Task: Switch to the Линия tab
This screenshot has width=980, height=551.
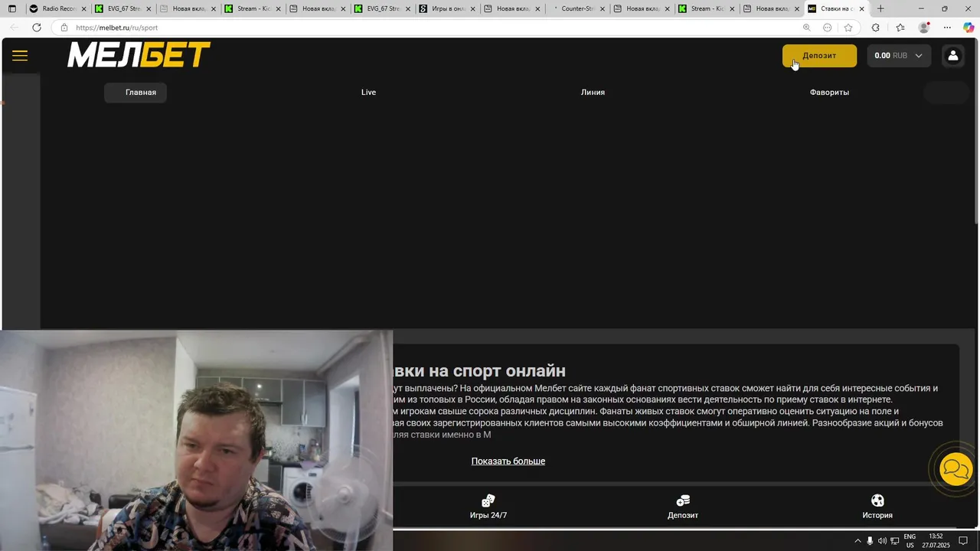Action: pos(593,93)
